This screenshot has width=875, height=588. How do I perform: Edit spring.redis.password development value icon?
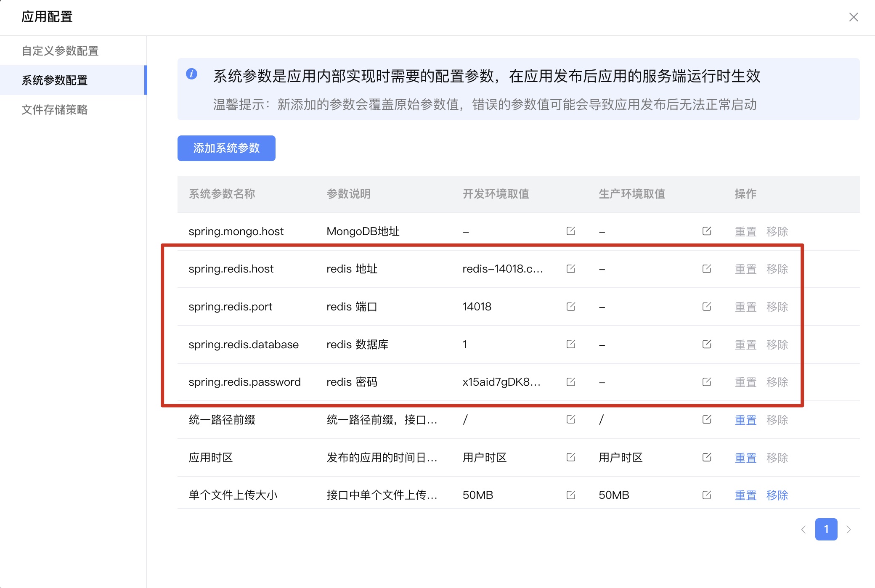click(570, 382)
